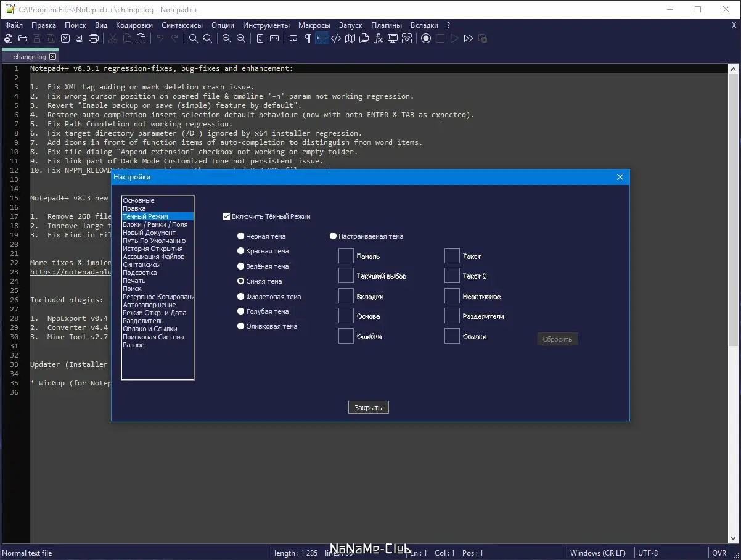This screenshot has height=560, width=741.
Task: Close the change.log tab with x
Action: coord(52,57)
